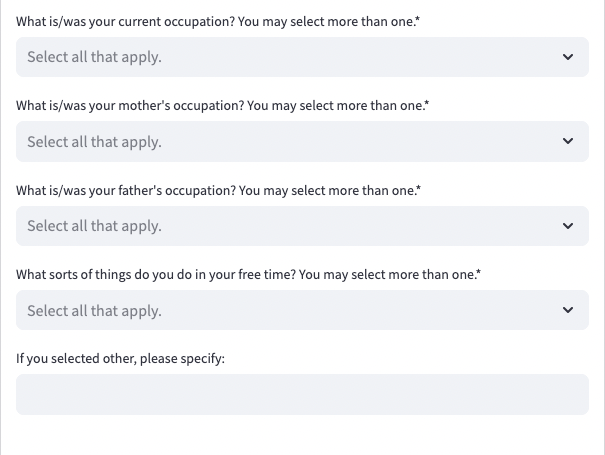The width and height of the screenshot is (605, 455).
Task: Click the 'If you selected other, please specify:' label
Action: (x=121, y=358)
